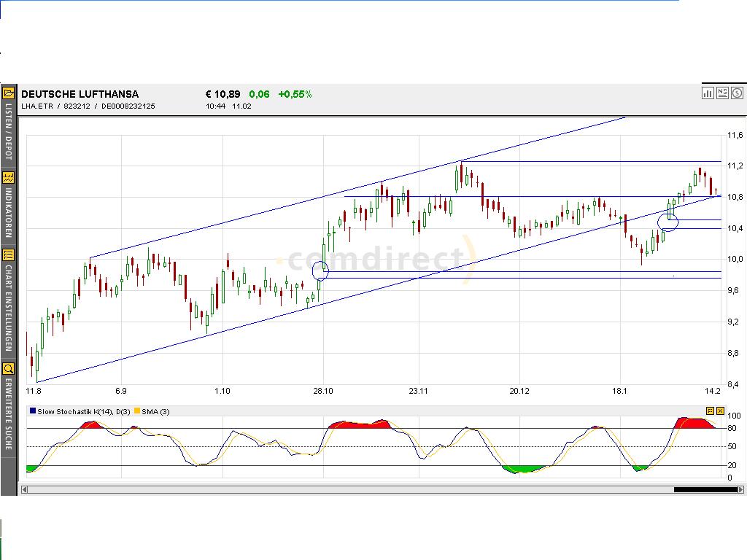Open the yellow folder Listen/Depot icon

(8, 93)
